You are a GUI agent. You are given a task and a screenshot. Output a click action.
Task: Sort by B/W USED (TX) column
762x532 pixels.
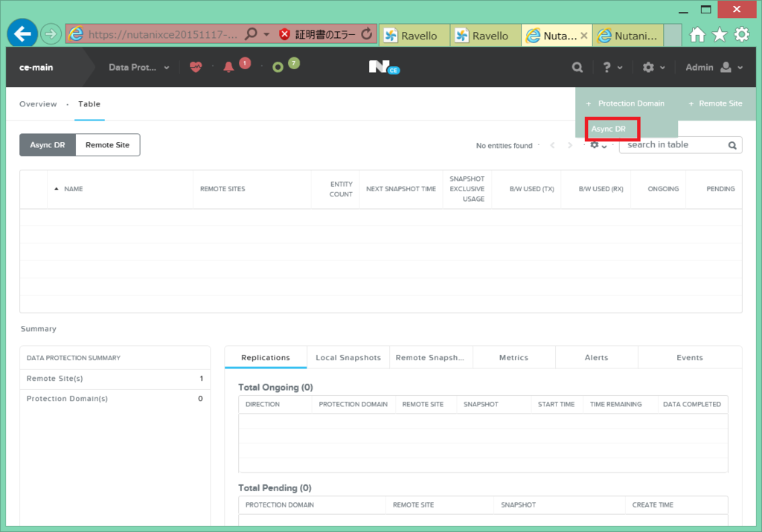tap(531, 189)
